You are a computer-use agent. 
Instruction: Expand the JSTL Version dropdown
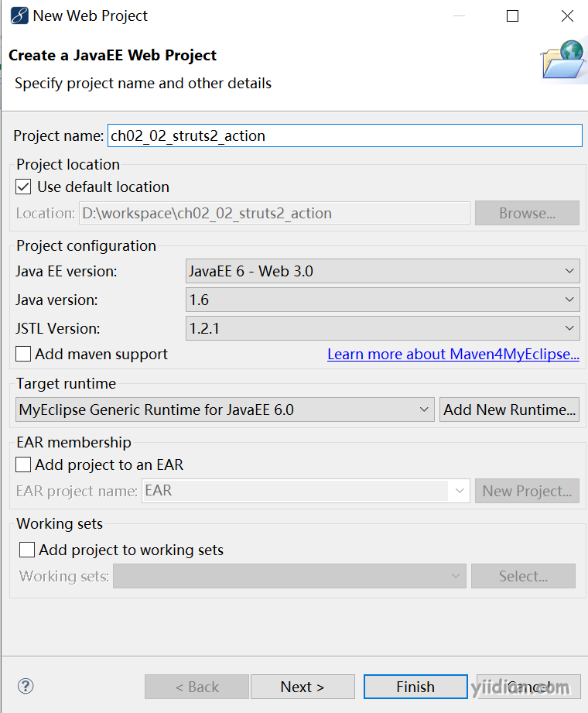tap(383, 328)
